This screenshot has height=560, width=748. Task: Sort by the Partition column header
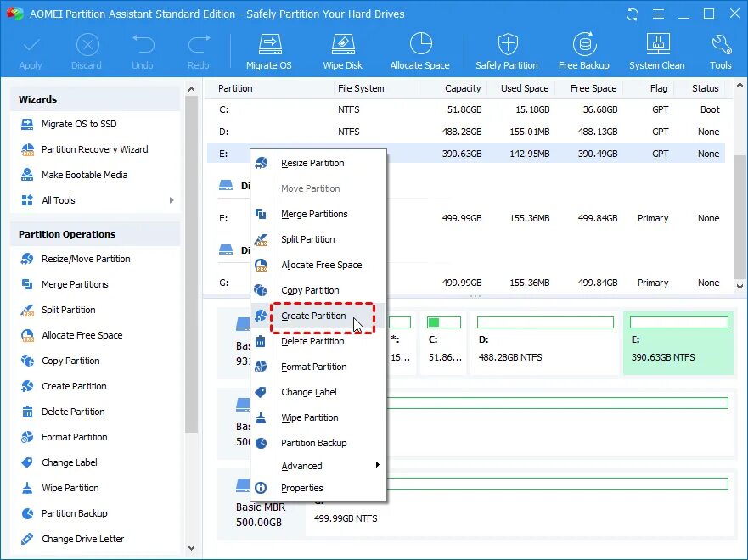(x=235, y=88)
